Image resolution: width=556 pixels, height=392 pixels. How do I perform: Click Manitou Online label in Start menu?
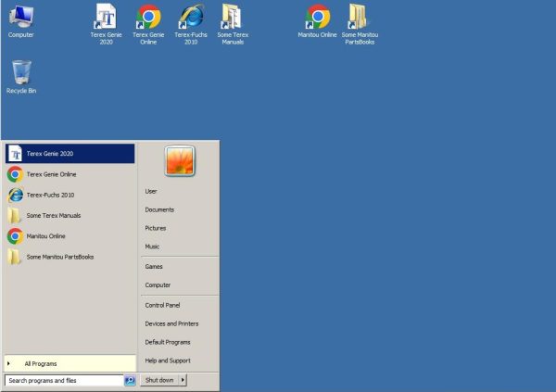[x=45, y=236]
